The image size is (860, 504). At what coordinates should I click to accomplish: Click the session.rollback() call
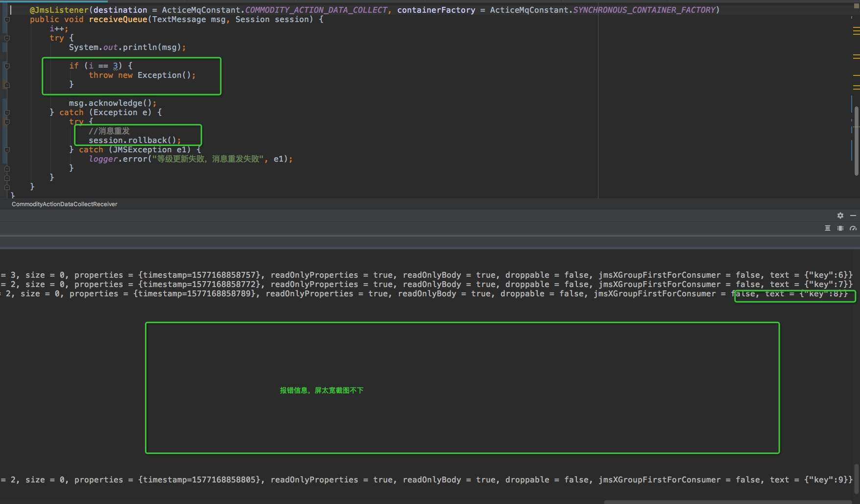135,141
